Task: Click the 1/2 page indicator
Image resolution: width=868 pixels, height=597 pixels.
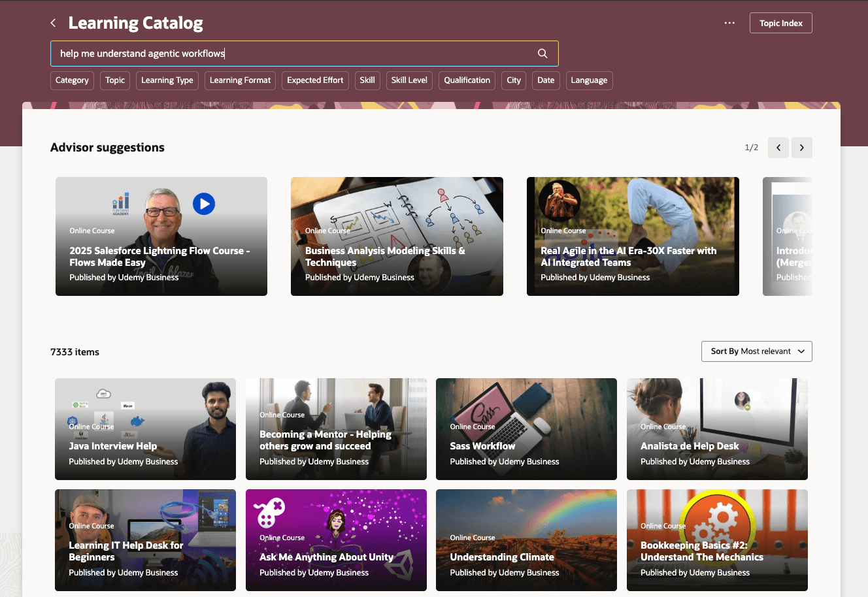Action: [x=752, y=148]
